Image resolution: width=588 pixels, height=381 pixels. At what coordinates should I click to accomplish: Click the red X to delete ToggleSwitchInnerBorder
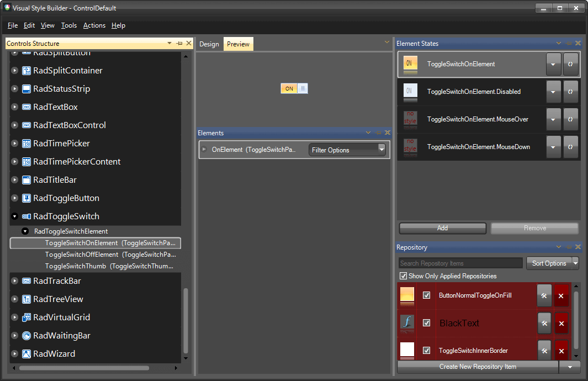(x=561, y=350)
